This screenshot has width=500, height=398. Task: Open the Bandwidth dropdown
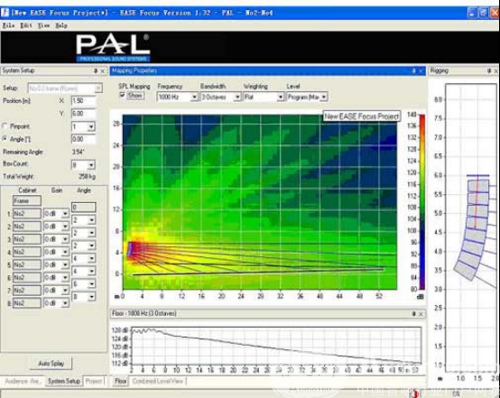click(237, 97)
